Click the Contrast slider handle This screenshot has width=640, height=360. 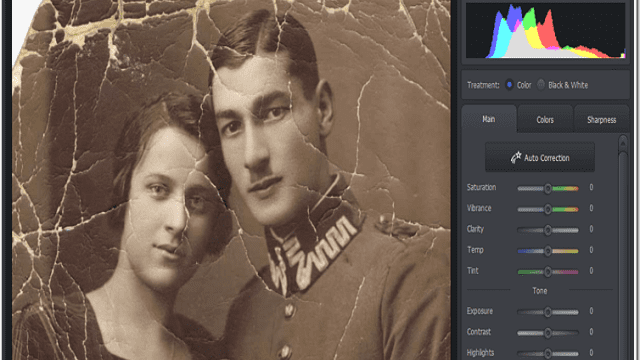pyautogui.click(x=548, y=333)
